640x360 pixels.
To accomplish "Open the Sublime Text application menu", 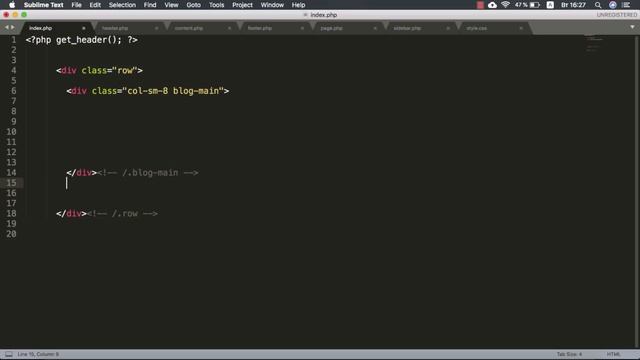I will (44, 5).
